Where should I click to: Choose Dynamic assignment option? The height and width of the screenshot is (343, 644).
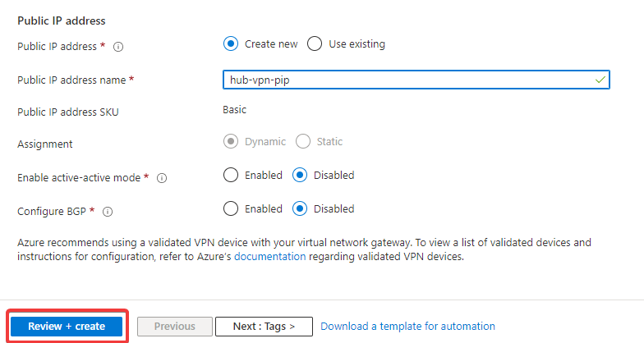[231, 141]
